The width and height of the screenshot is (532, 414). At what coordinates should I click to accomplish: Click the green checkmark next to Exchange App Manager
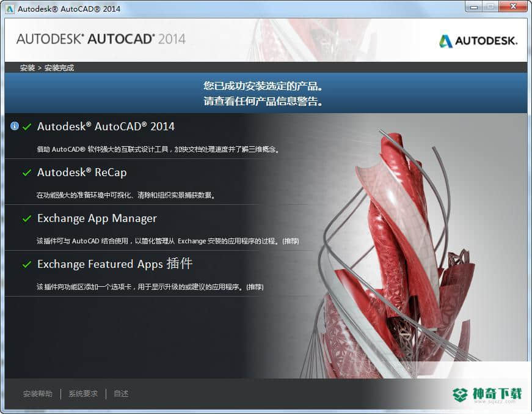27,219
